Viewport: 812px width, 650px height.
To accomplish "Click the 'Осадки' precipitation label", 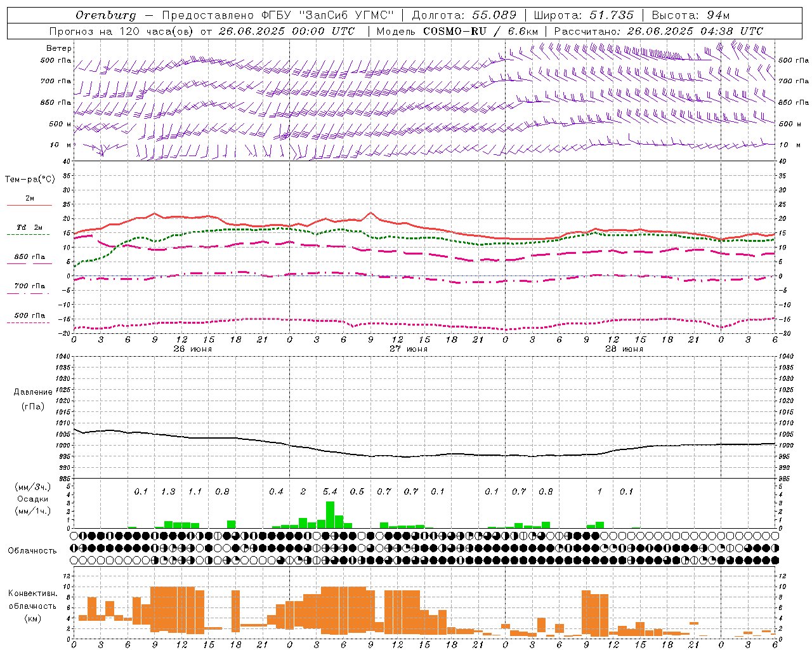I will 33,499.
